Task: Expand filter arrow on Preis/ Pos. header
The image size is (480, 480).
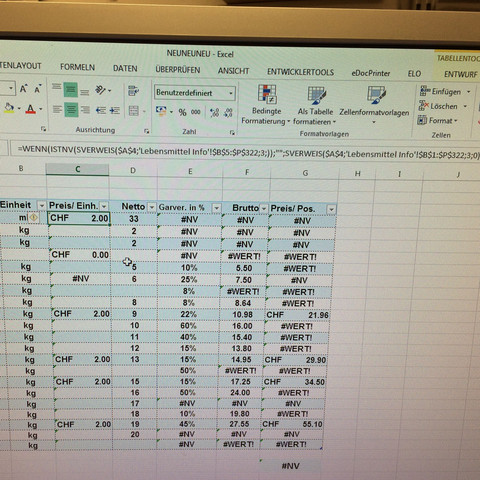Action: pyautogui.click(x=331, y=209)
